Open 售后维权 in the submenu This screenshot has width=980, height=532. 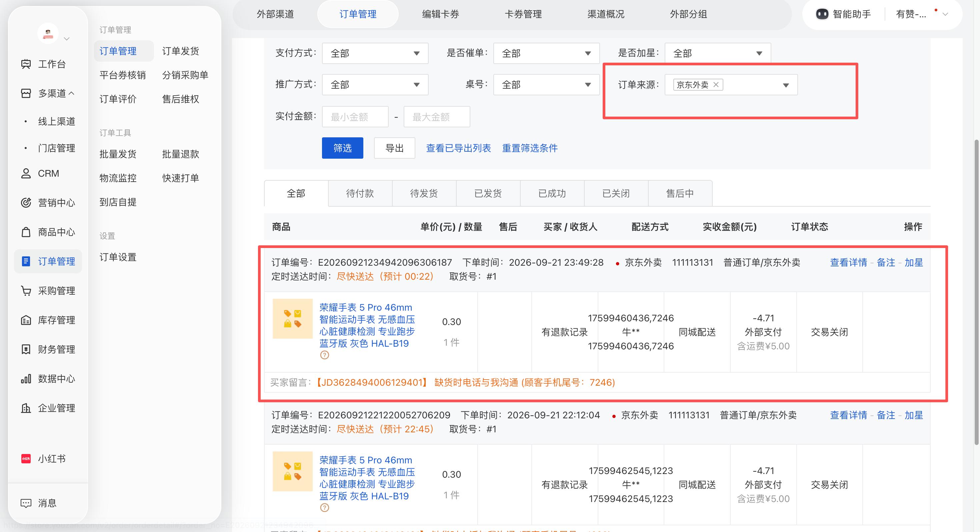pos(180,99)
